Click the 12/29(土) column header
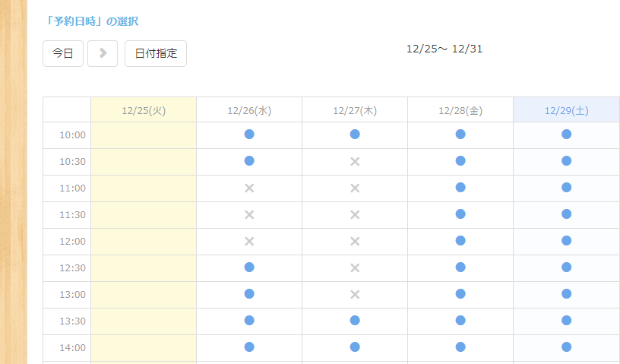Viewport: 620px width, 364px height. coord(566,110)
